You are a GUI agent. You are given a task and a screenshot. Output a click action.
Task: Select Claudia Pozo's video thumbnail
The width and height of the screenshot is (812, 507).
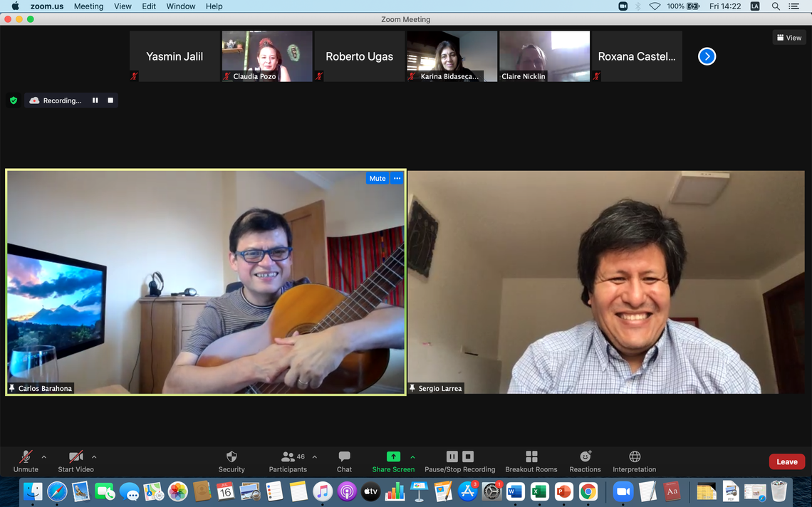[267, 56]
